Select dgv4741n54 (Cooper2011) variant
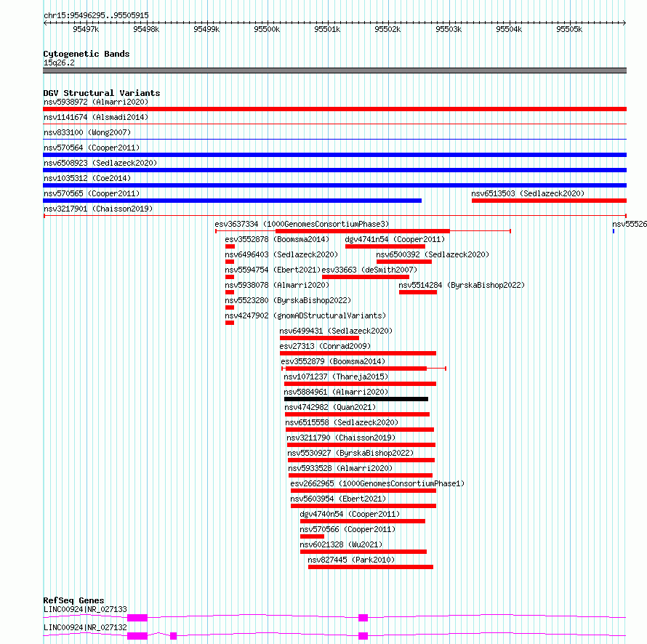The image size is (647, 644). pos(395,239)
